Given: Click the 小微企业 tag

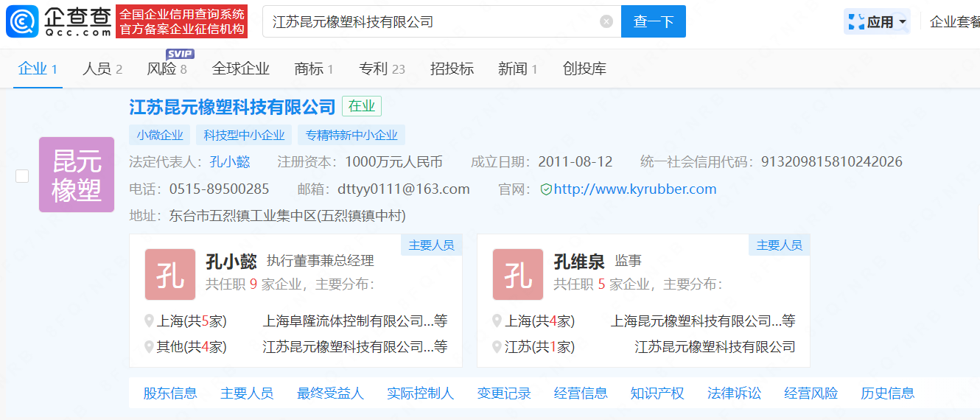Looking at the screenshot, I should [160, 135].
